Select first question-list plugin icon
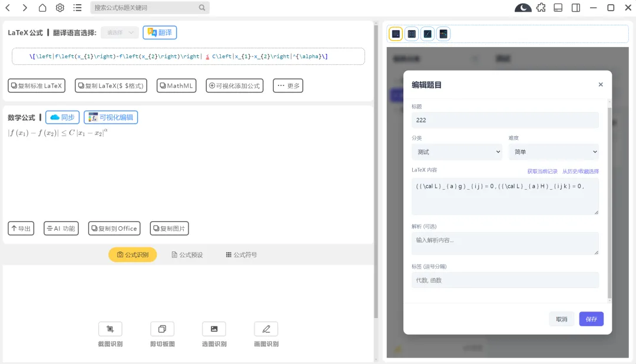This screenshot has height=364, width=636. click(x=396, y=34)
